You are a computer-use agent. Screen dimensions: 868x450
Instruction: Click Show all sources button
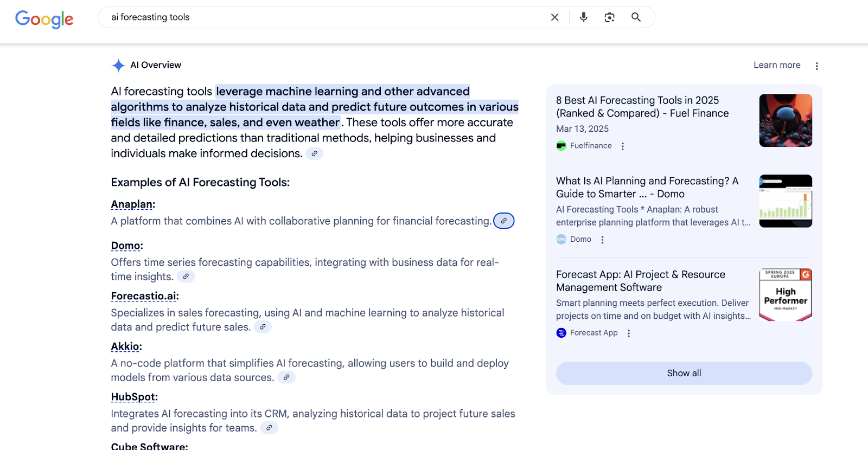coord(684,373)
